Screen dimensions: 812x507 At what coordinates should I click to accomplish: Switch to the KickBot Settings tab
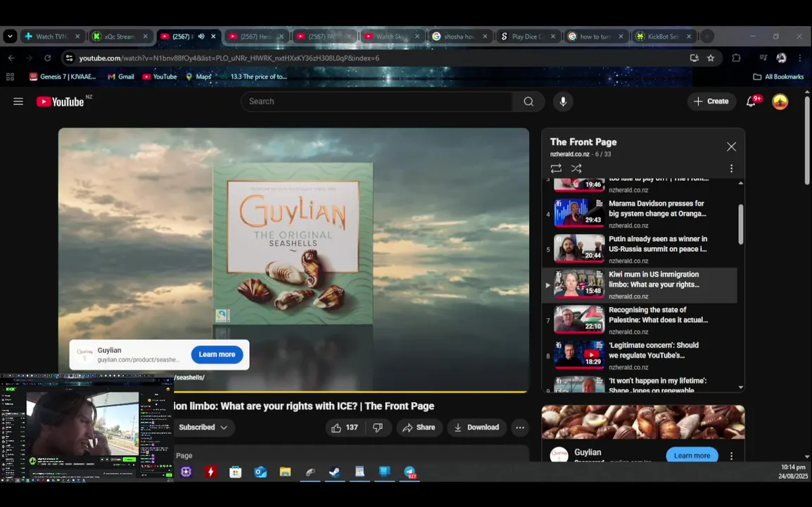[x=664, y=37]
